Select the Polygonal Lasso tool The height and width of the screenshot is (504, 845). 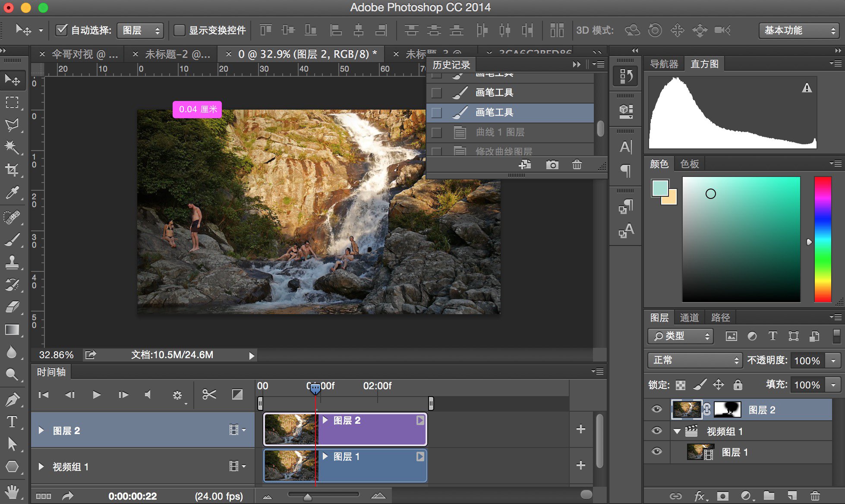click(12, 125)
